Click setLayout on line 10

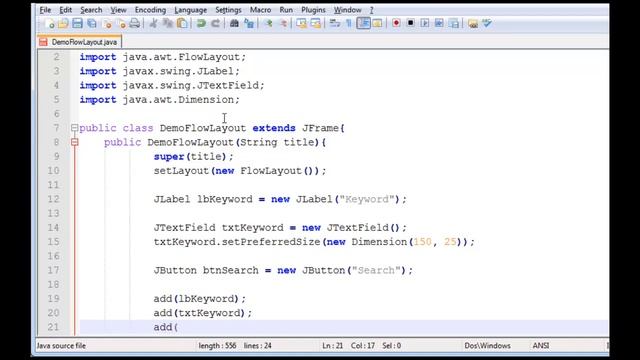click(x=182, y=171)
